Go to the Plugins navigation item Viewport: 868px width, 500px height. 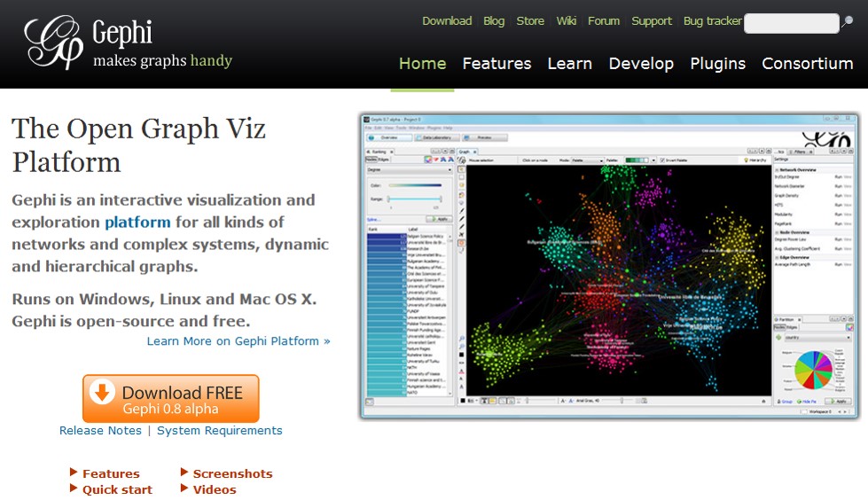tap(717, 64)
